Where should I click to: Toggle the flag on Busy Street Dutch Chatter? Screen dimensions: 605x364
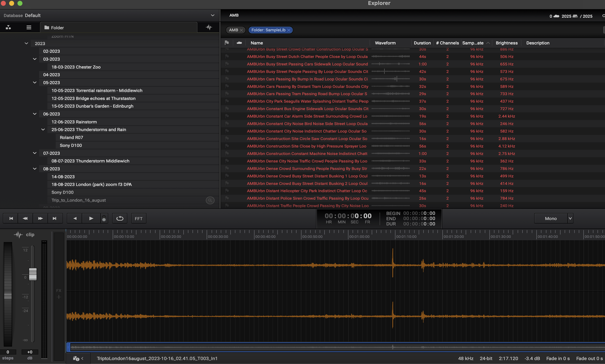(227, 57)
